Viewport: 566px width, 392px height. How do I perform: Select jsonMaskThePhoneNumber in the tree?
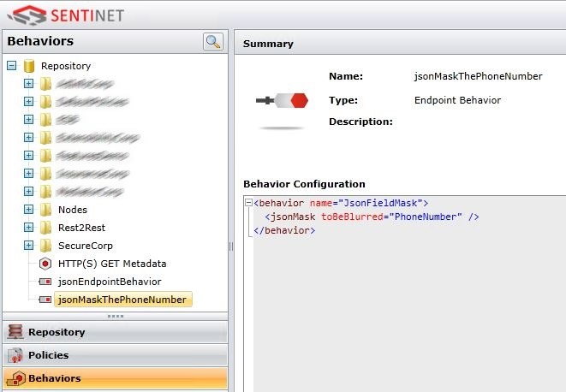pyautogui.click(x=122, y=300)
